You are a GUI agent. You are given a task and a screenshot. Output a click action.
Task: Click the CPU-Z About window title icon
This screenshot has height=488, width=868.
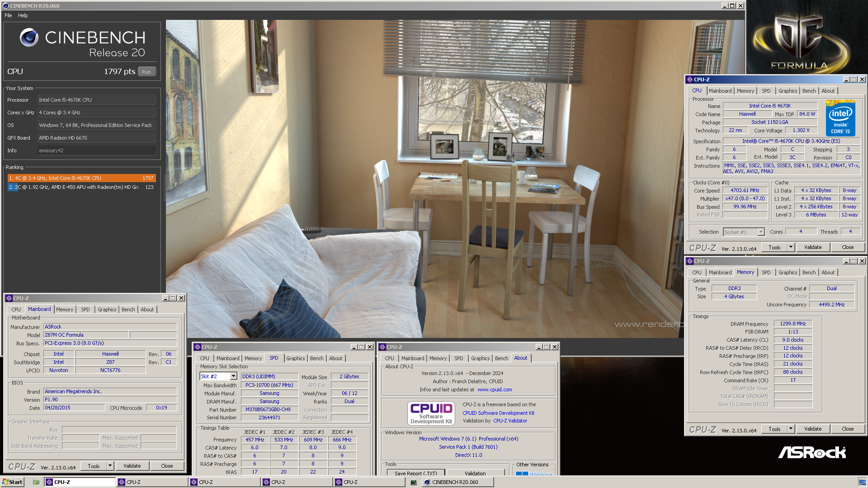(x=382, y=347)
